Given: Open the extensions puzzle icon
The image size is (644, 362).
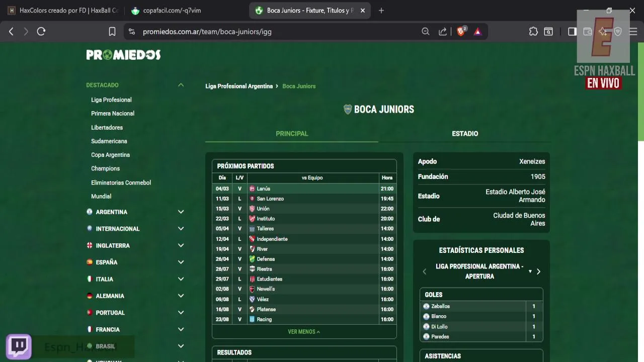Looking at the screenshot, I should 533,32.
